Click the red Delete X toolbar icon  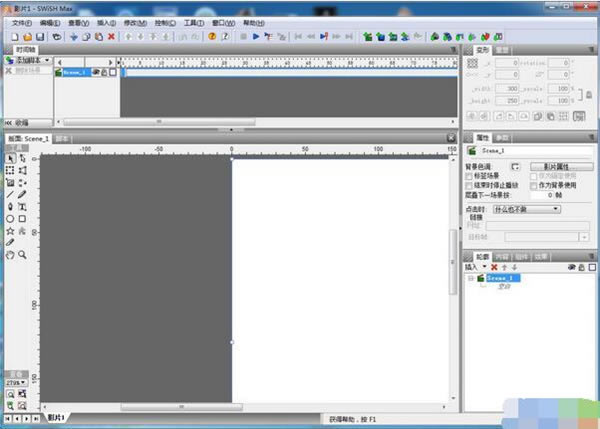point(111,36)
